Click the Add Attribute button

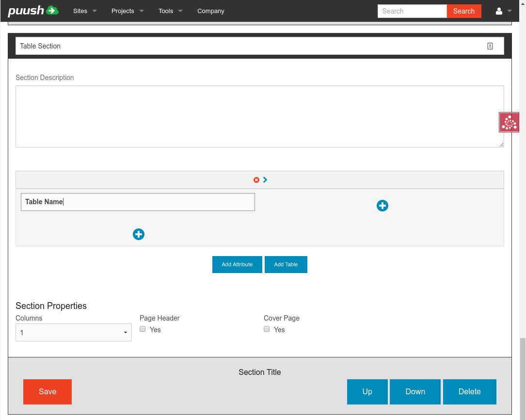tap(237, 264)
